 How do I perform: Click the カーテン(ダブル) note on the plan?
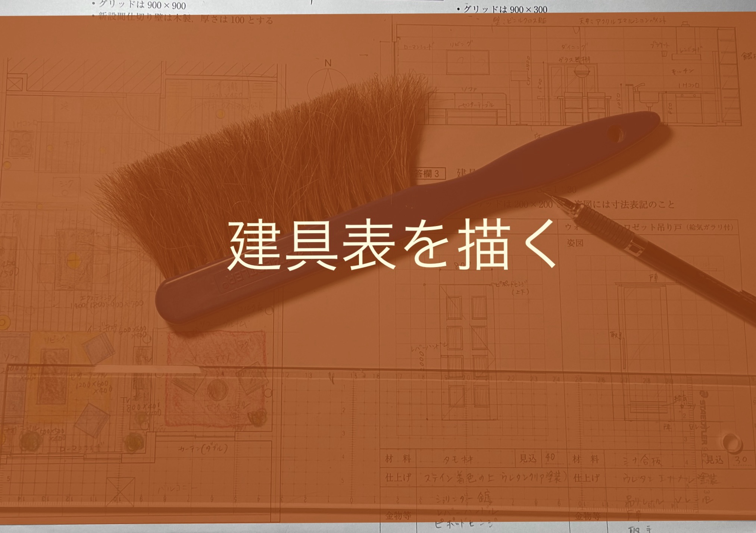click(x=203, y=448)
